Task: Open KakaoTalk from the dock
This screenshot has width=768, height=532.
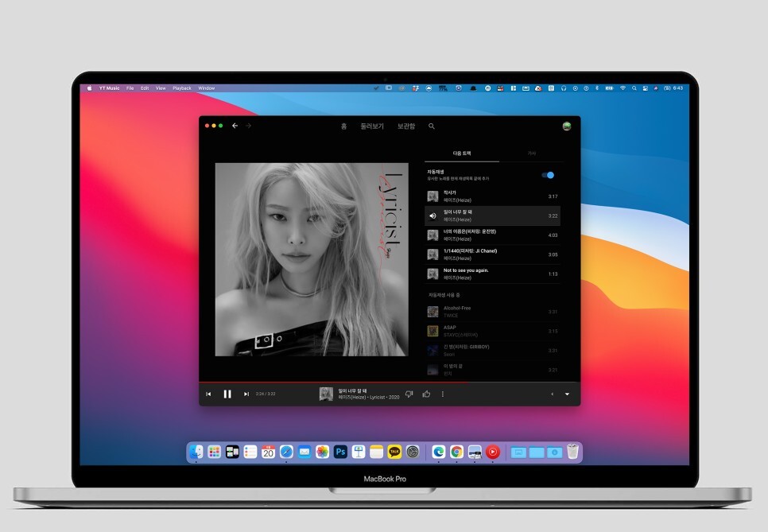Action: coord(394,452)
